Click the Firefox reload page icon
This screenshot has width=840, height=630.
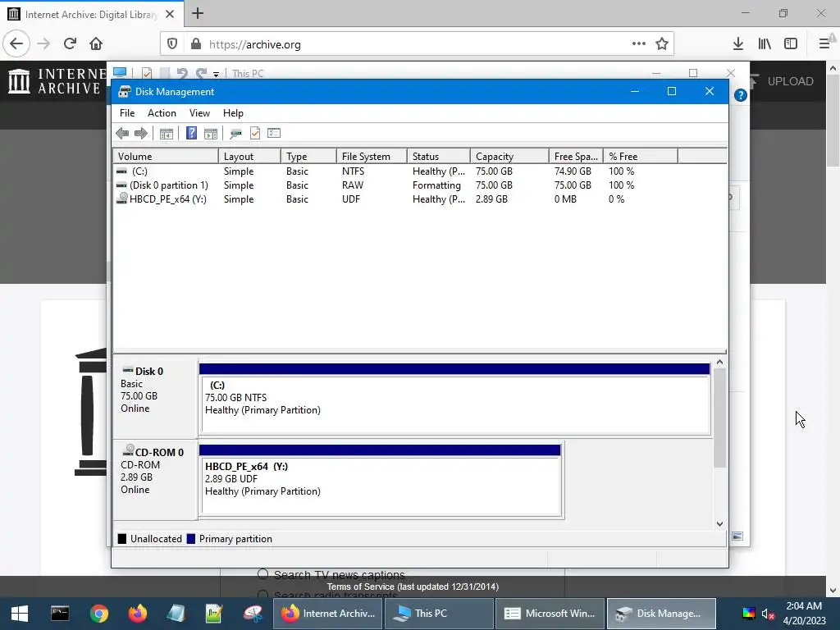[70, 44]
